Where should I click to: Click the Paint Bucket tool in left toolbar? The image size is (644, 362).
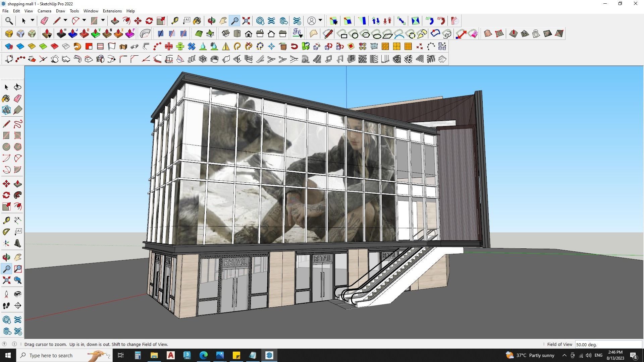pos(6,99)
